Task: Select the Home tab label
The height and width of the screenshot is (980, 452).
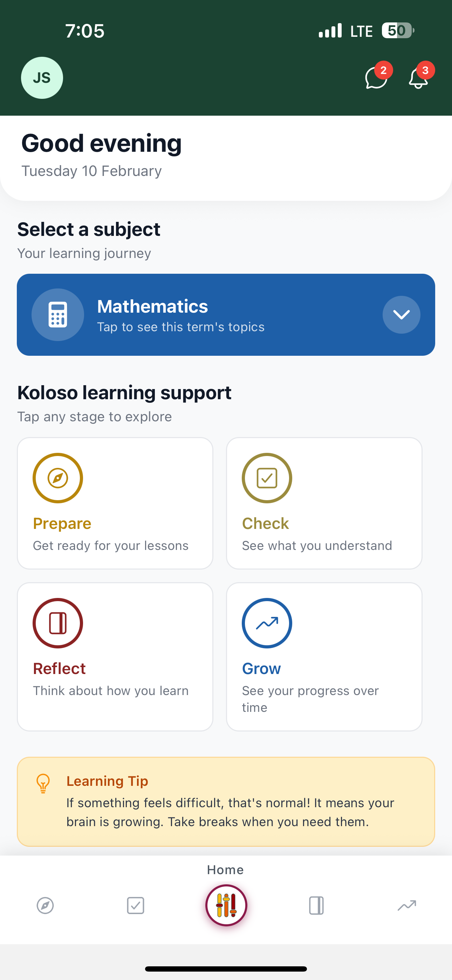Action: (225, 870)
